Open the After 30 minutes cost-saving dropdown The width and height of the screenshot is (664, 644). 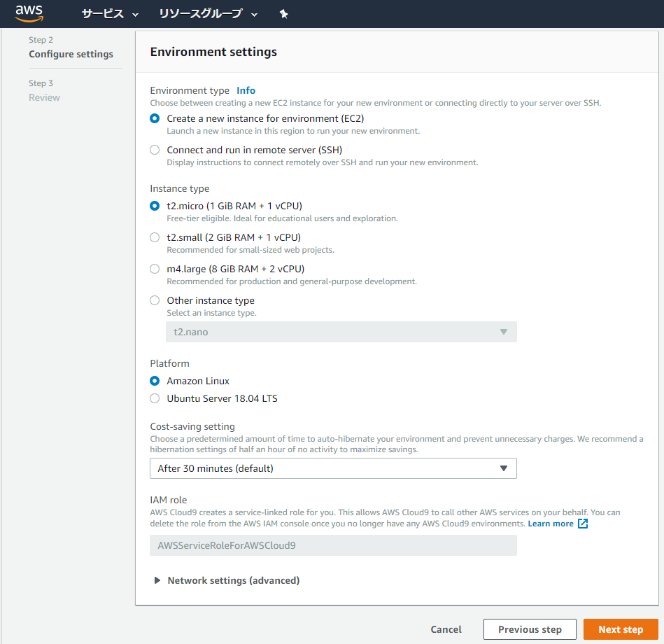[333, 468]
